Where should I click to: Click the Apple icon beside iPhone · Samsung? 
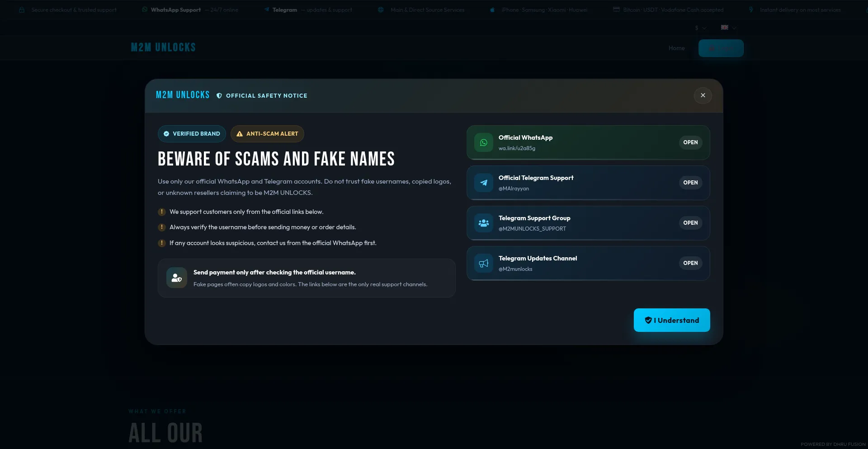coord(492,9)
